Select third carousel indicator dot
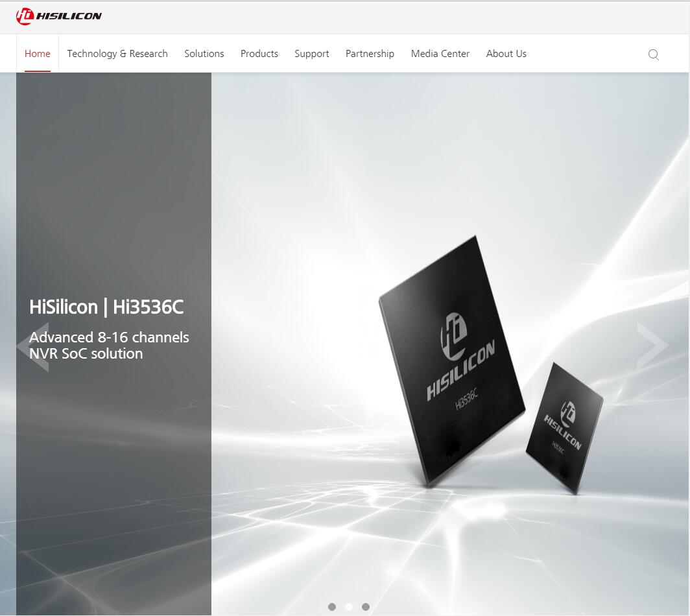This screenshot has height=616, width=690. coord(366,607)
